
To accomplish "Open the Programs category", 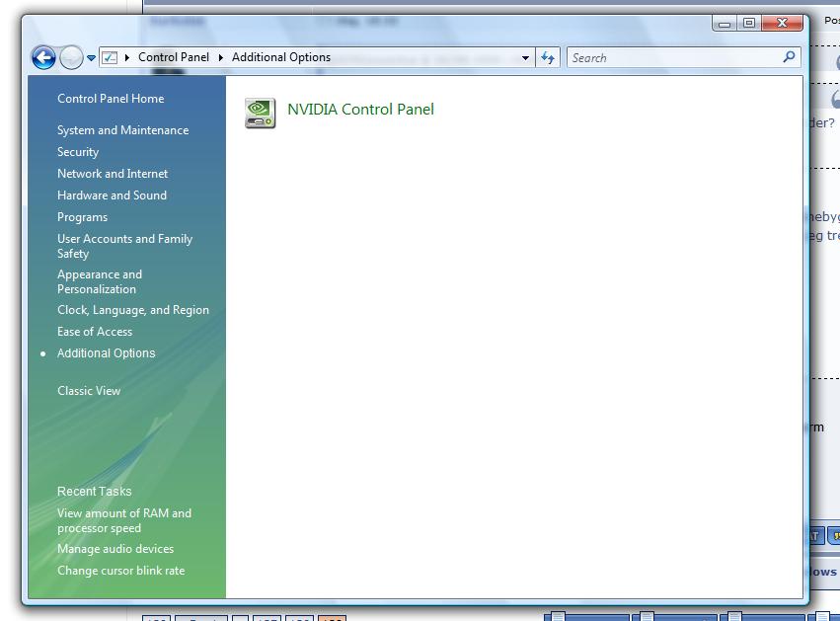I will (83, 217).
